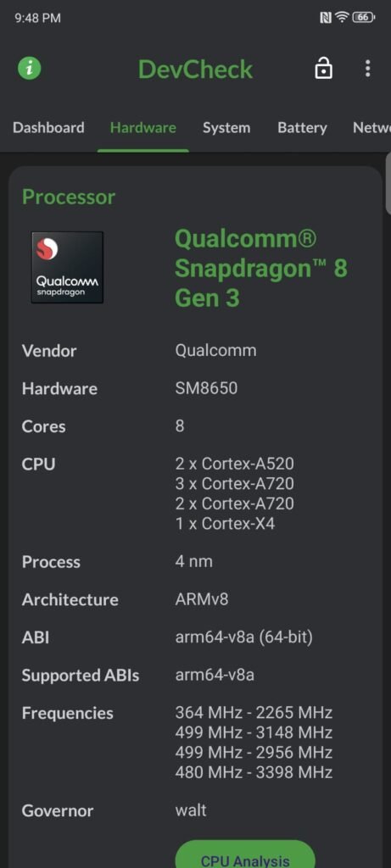Tap the CPU Analysis button
Screen dimensions: 391x868
(x=245, y=854)
